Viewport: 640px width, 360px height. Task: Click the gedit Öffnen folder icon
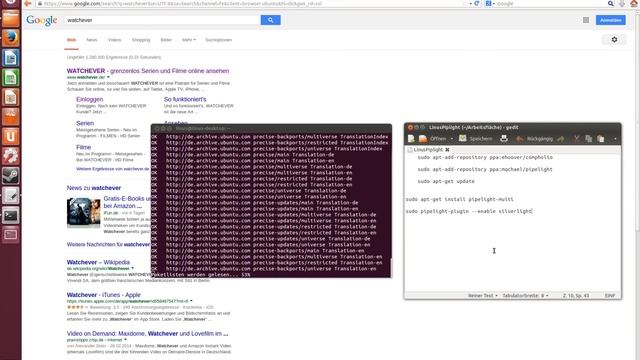click(x=423, y=139)
